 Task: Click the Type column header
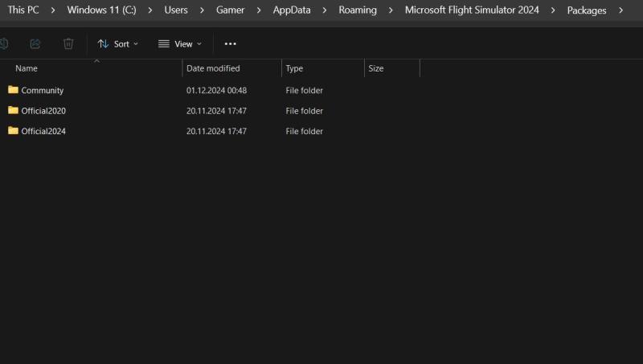coord(294,68)
